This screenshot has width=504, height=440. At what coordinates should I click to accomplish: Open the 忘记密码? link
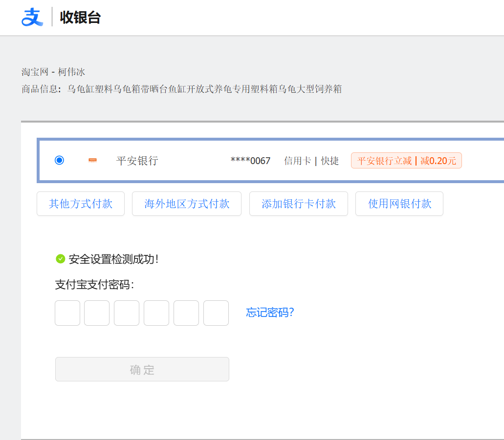pos(270,313)
